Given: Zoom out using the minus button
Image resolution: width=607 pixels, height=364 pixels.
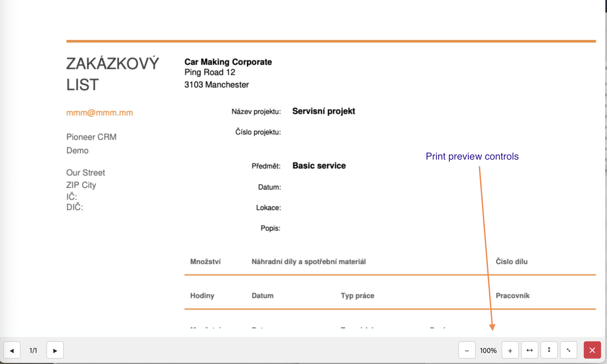Looking at the screenshot, I should pyautogui.click(x=467, y=350).
